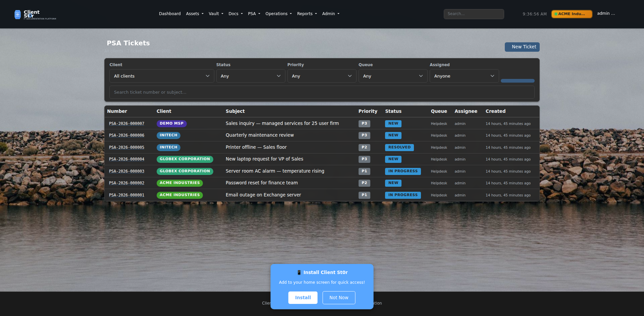644x316 pixels.
Task: Expand the PSA menu
Action: coord(254,14)
